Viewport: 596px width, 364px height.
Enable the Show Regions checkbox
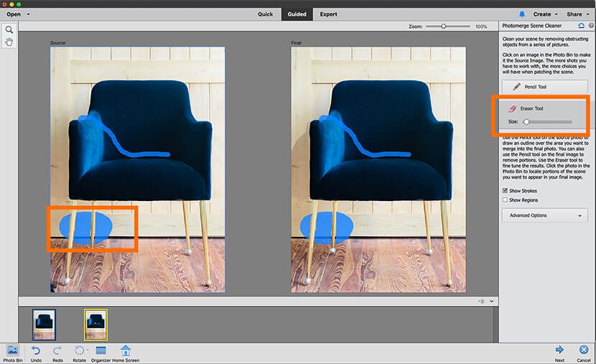pyautogui.click(x=506, y=200)
